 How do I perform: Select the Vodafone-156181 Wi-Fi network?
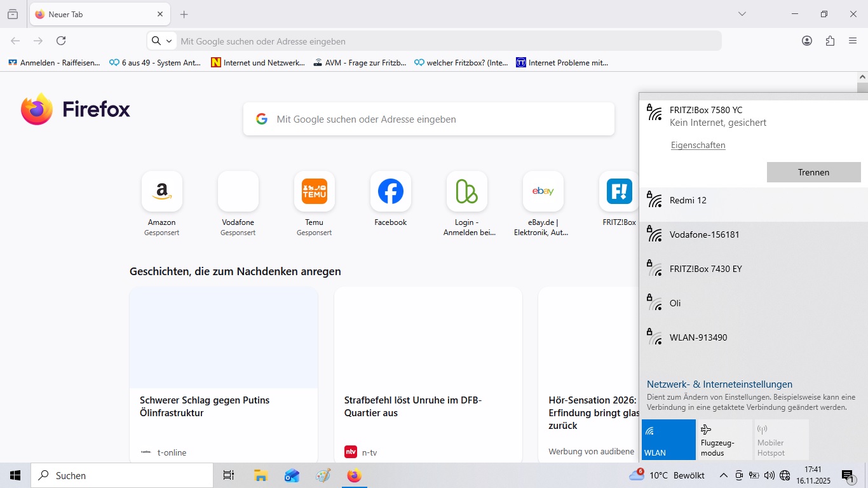point(754,239)
